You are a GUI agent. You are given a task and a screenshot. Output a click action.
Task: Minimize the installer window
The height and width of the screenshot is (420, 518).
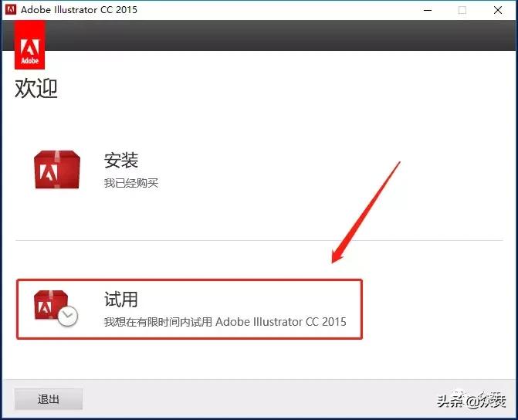[x=428, y=10]
